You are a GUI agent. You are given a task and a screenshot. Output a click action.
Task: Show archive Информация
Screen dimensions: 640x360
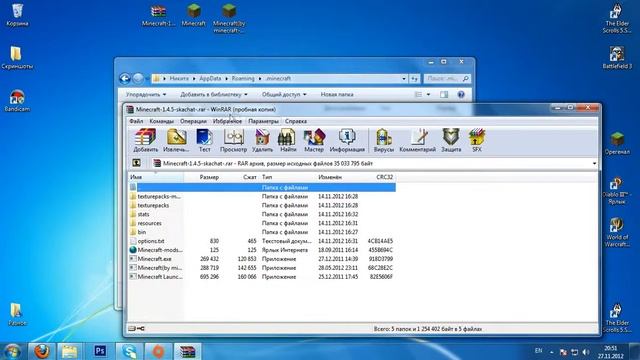pyautogui.click(x=347, y=141)
